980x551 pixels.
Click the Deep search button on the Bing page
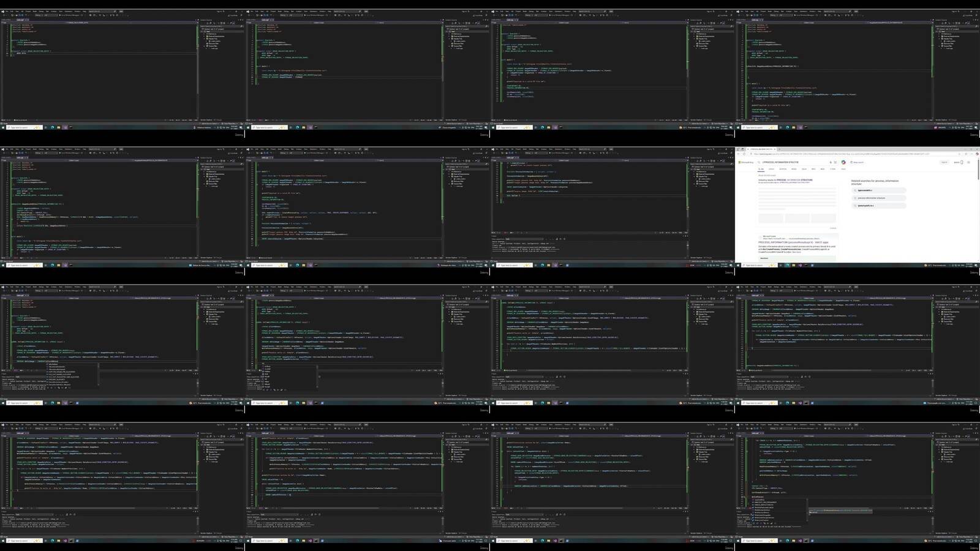point(856,162)
